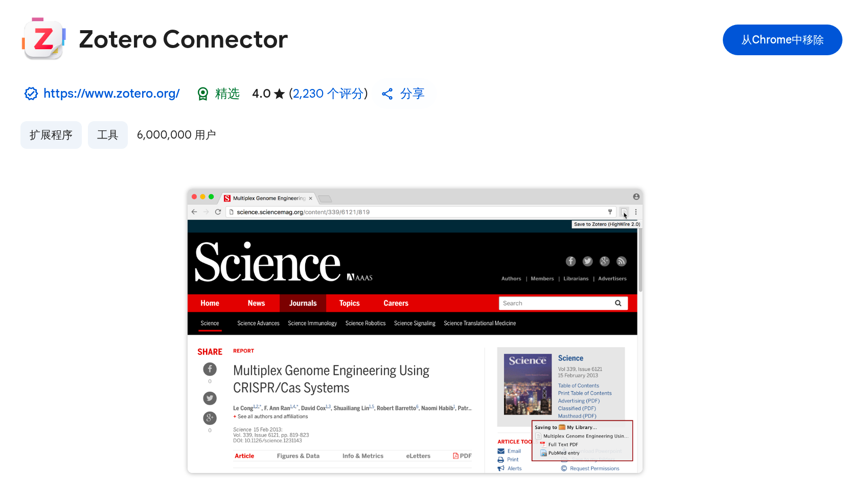The image size is (868, 497).
Task: Click the Save to Zotero icon in screenshot
Action: 624,212
